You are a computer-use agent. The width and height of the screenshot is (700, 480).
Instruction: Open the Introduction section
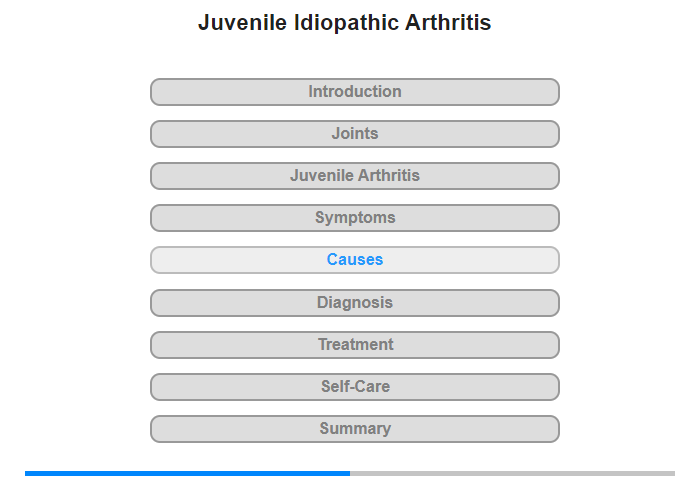pyautogui.click(x=354, y=92)
